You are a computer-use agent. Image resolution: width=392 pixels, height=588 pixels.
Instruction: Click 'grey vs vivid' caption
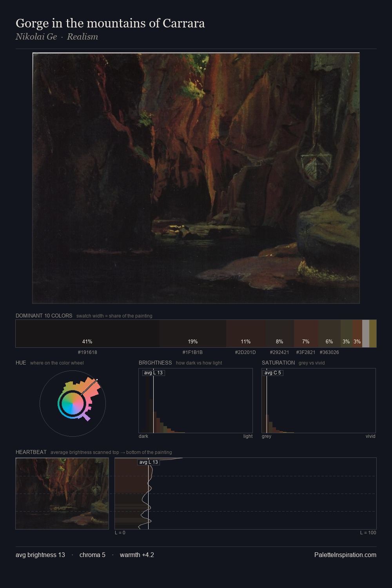312,363
